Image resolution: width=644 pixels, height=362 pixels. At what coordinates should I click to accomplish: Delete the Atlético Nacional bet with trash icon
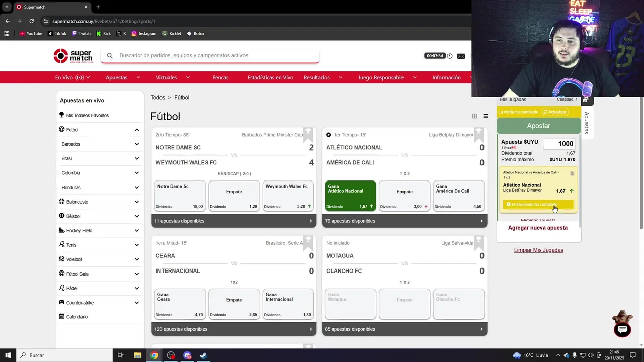click(572, 173)
